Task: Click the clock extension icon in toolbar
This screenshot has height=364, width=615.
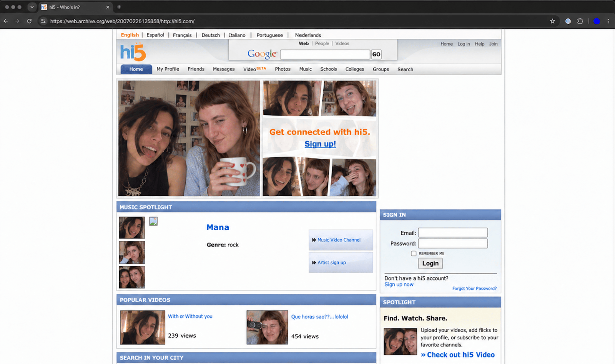Action: tap(568, 21)
